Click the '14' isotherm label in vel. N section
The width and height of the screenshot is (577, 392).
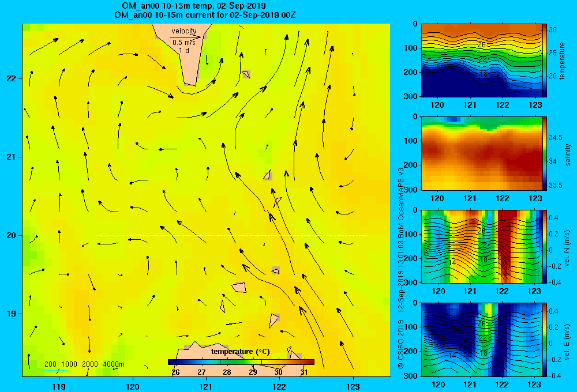(452, 263)
